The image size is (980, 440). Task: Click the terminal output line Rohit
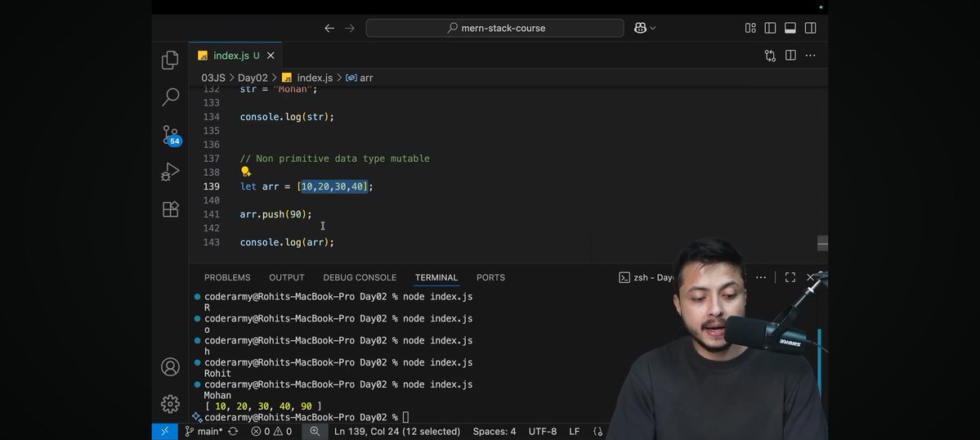(217, 374)
